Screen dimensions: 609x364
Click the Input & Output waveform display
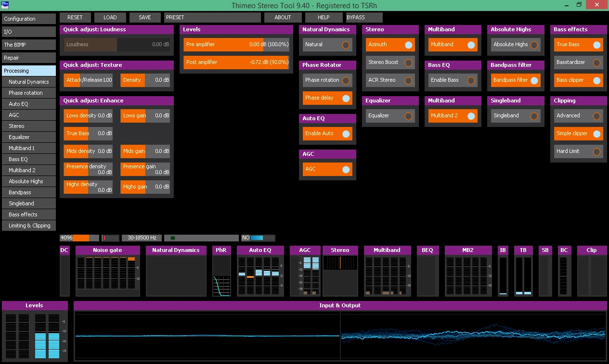pyautogui.click(x=340, y=335)
